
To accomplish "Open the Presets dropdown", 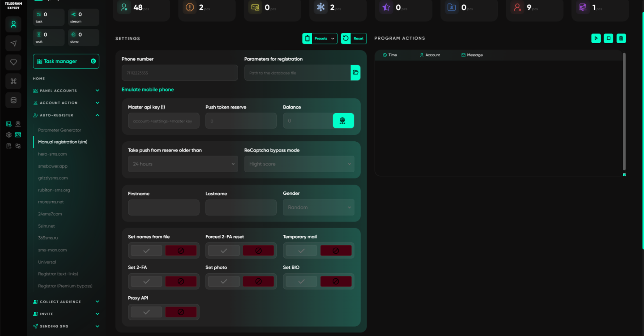I will coord(320,39).
